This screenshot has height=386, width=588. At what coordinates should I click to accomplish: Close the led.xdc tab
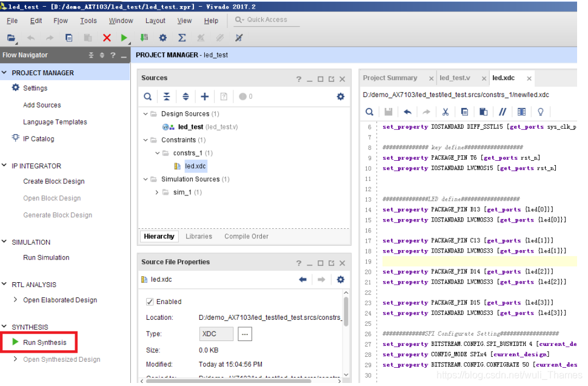pos(529,78)
